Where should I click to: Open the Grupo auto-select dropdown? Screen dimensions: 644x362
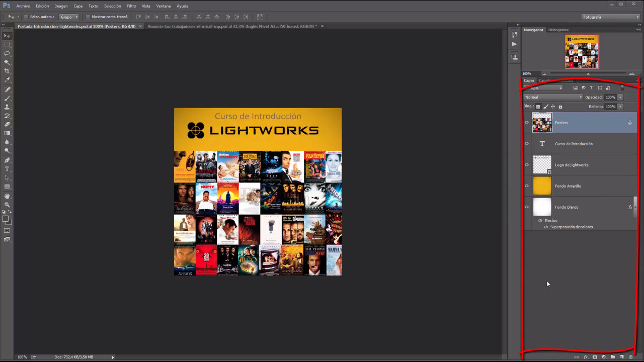click(69, 17)
